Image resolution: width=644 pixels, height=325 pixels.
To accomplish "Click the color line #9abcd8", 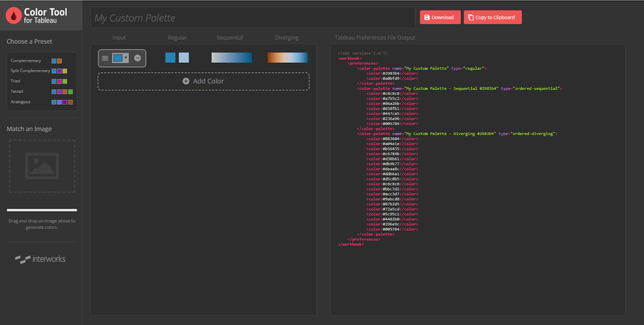I will (x=392, y=199).
